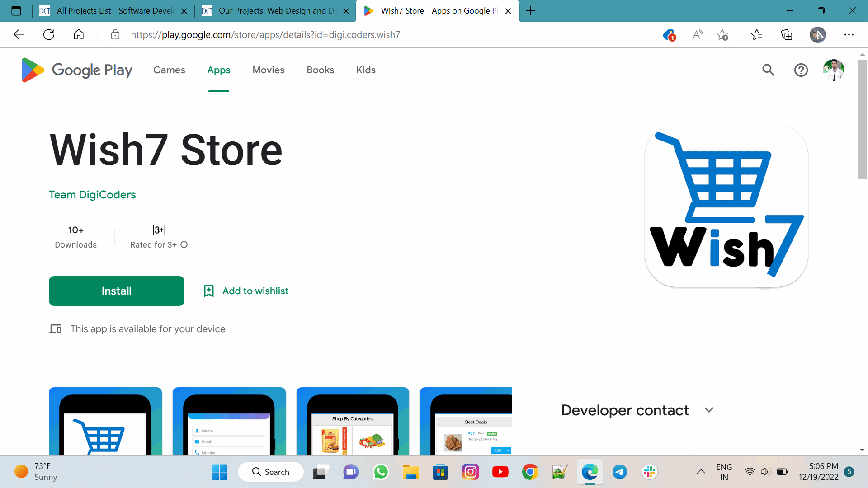Open the tab actions menu icon
Image resolution: width=868 pixels, height=488 pixels.
tap(16, 11)
